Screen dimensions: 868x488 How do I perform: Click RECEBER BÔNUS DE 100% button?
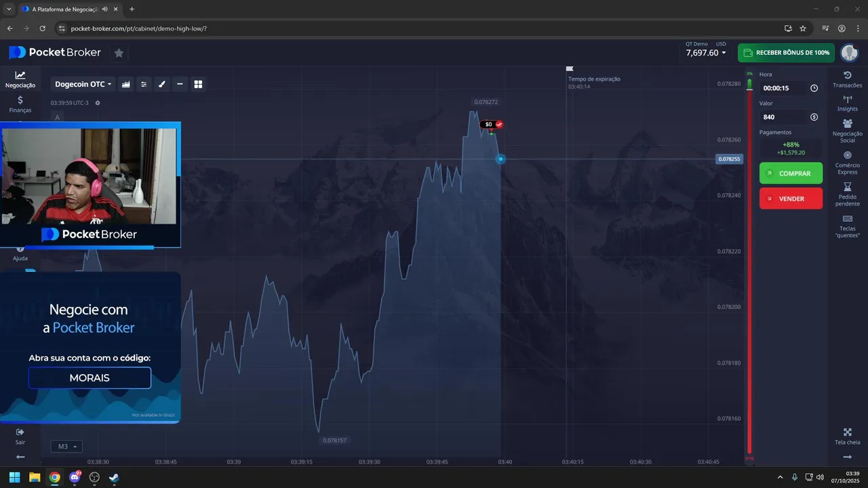pyautogui.click(x=786, y=53)
